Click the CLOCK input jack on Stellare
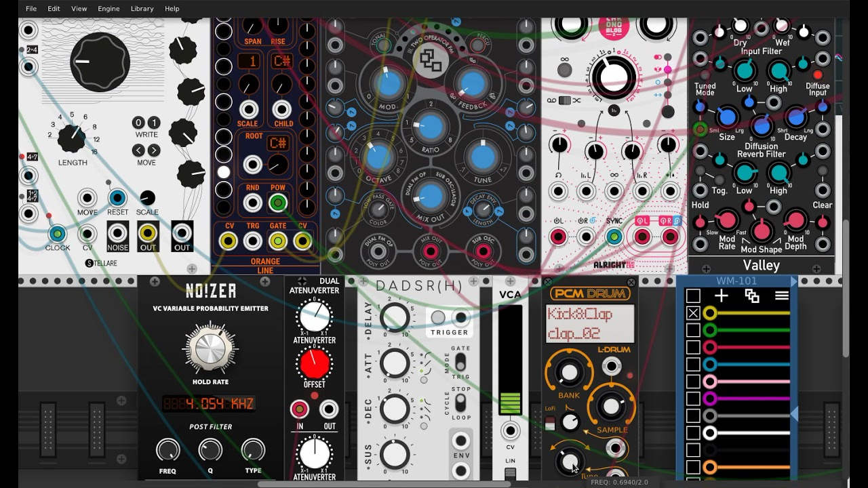The height and width of the screenshot is (488, 868). click(x=57, y=234)
